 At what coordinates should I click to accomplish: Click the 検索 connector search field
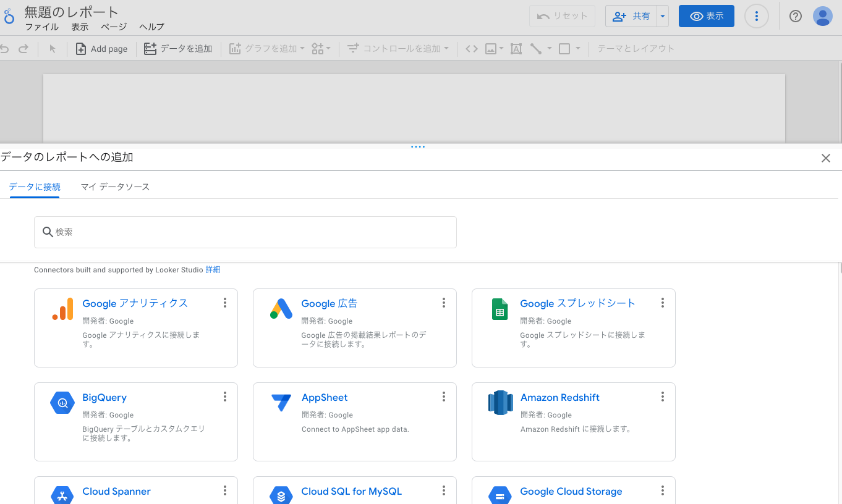245,232
